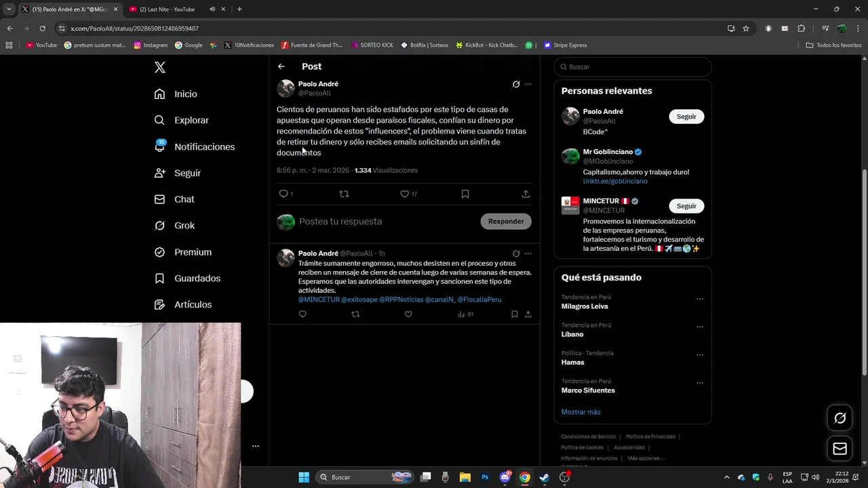868x488 pixels.
Task: Open Instagram bookmark in bookmarks bar
Action: [x=151, y=45]
